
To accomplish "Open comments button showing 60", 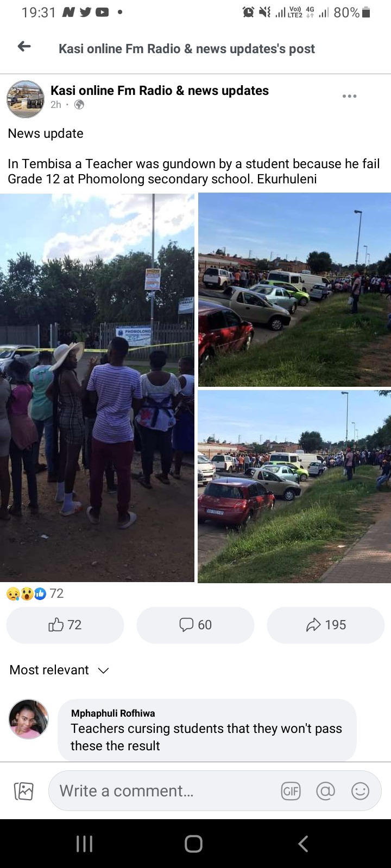I will pos(195,625).
